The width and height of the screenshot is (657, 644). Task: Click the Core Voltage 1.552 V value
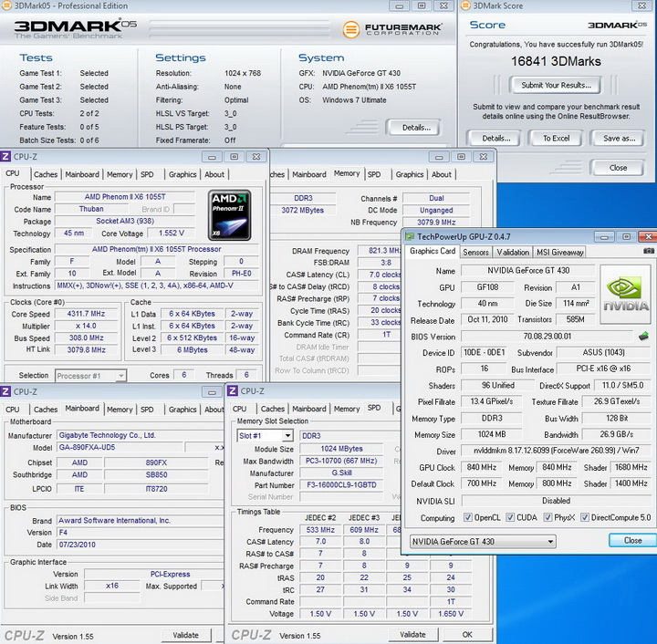(x=171, y=234)
